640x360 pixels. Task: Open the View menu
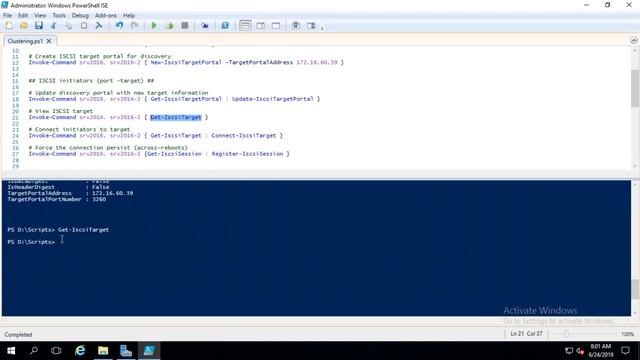(x=40, y=16)
